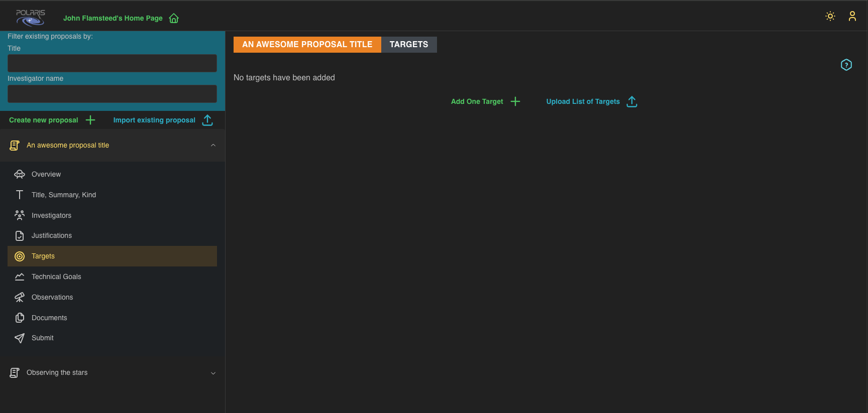This screenshot has height=413, width=868.
Task: Collapse the 'An awesome proposal title' section
Action: (x=213, y=145)
